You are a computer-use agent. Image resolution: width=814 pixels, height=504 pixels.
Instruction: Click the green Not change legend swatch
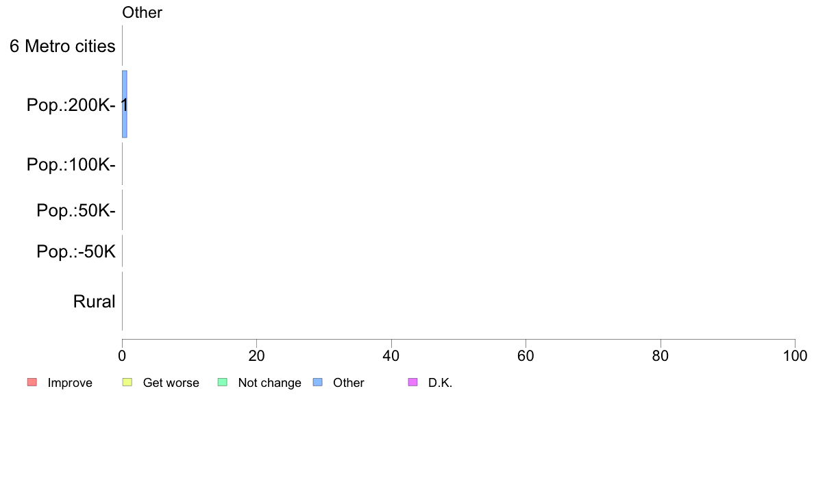[x=223, y=383]
